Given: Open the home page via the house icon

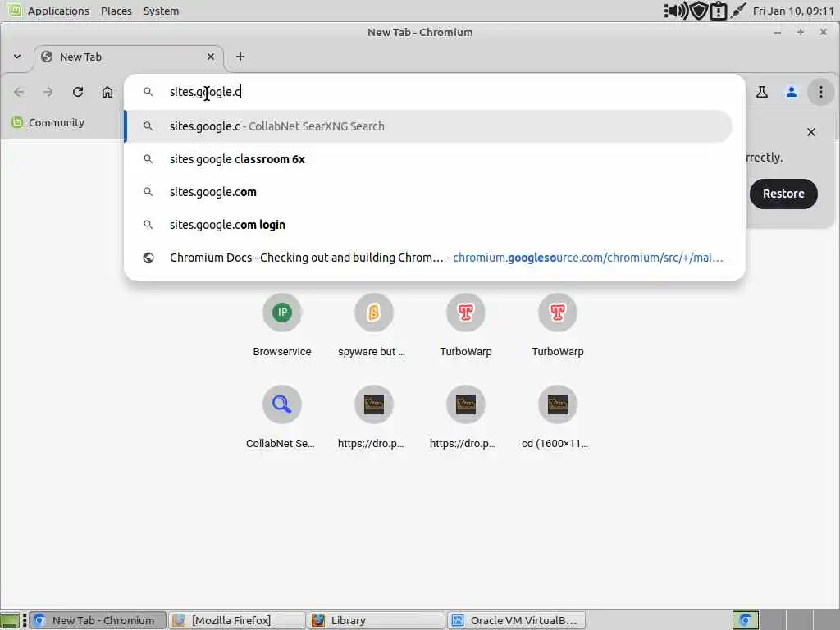Looking at the screenshot, I should [x=107, y=92].
